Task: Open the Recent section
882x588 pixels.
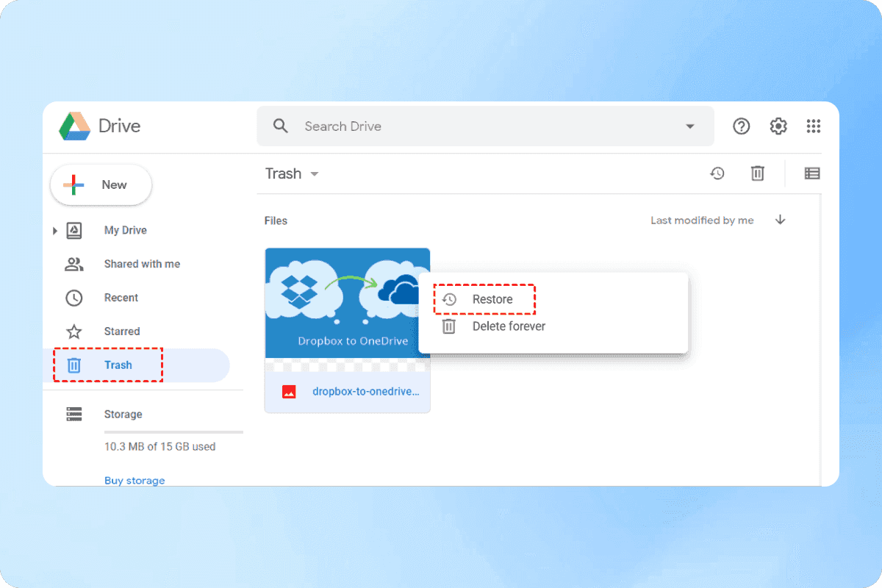Action: pos(121,298)
